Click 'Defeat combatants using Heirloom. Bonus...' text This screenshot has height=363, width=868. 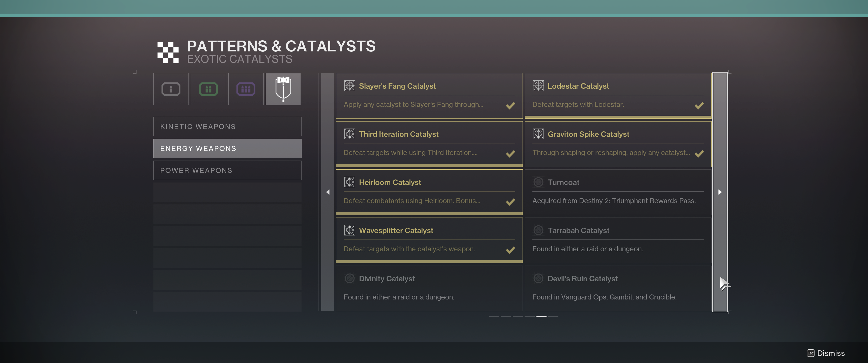click(412, 201)
